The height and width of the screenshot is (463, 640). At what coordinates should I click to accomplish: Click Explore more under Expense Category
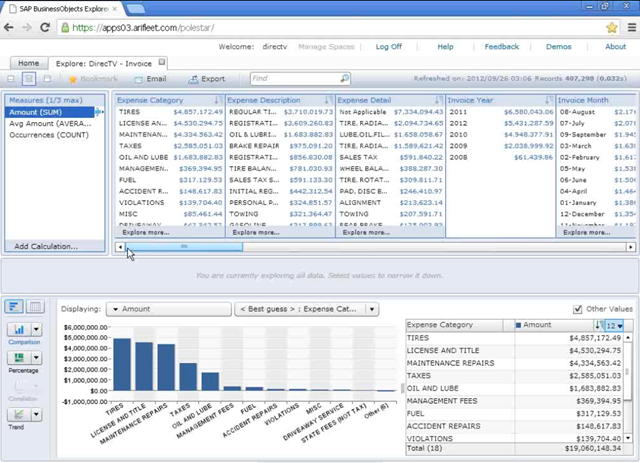tap(146, 232)
